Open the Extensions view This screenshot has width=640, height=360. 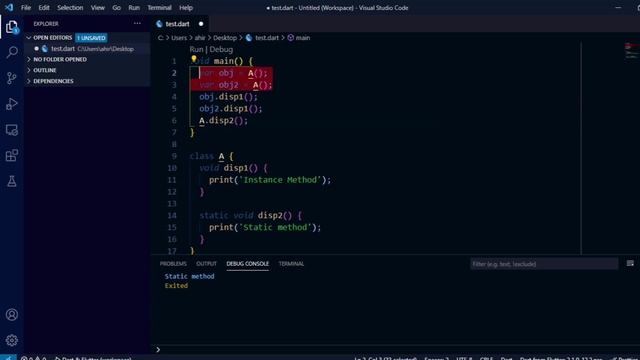click(x=12, y=156)
